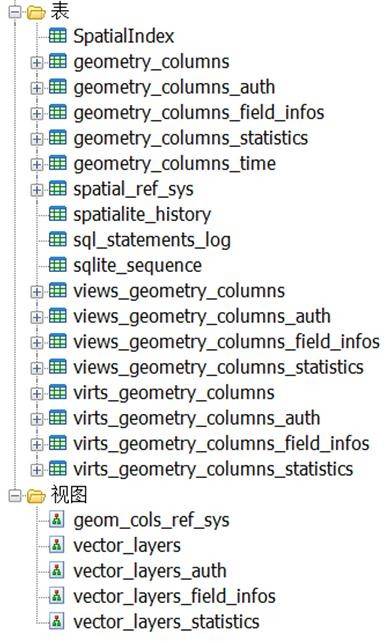Screen dimensions: 390x643
Task: Select the vector_layers_statistics view
Action: (166, 622)
